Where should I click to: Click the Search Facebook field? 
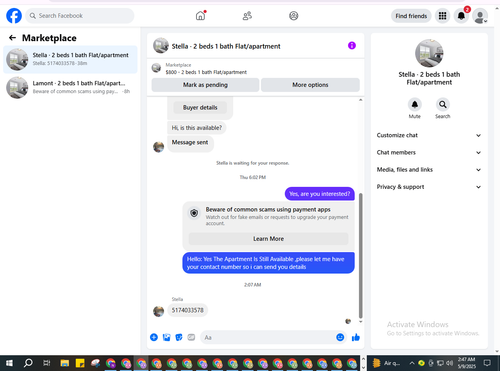[80, 16]
